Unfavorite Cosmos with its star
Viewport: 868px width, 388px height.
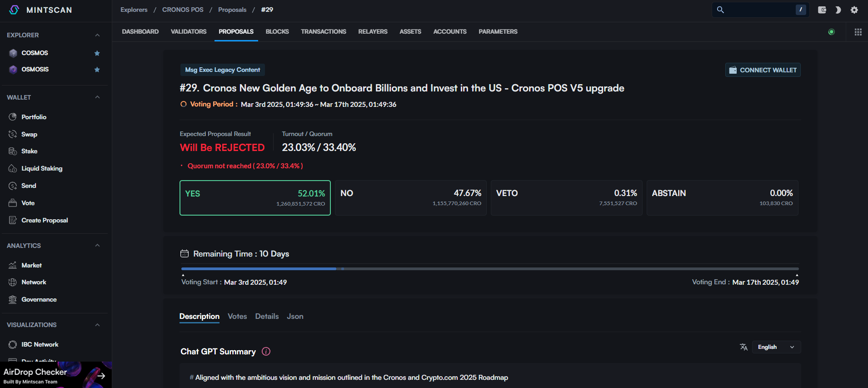click(x=97, y=53)
